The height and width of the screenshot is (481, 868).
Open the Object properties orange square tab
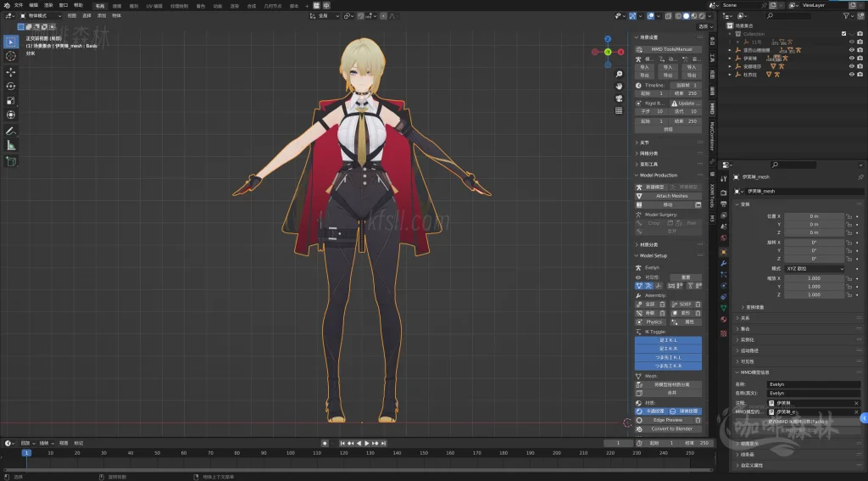724,252
